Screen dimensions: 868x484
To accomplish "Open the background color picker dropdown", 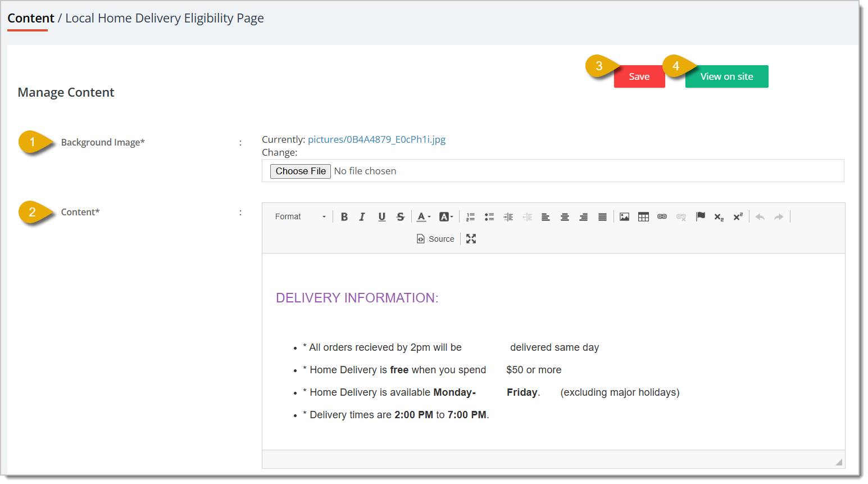I will click(x=446, y=216).
